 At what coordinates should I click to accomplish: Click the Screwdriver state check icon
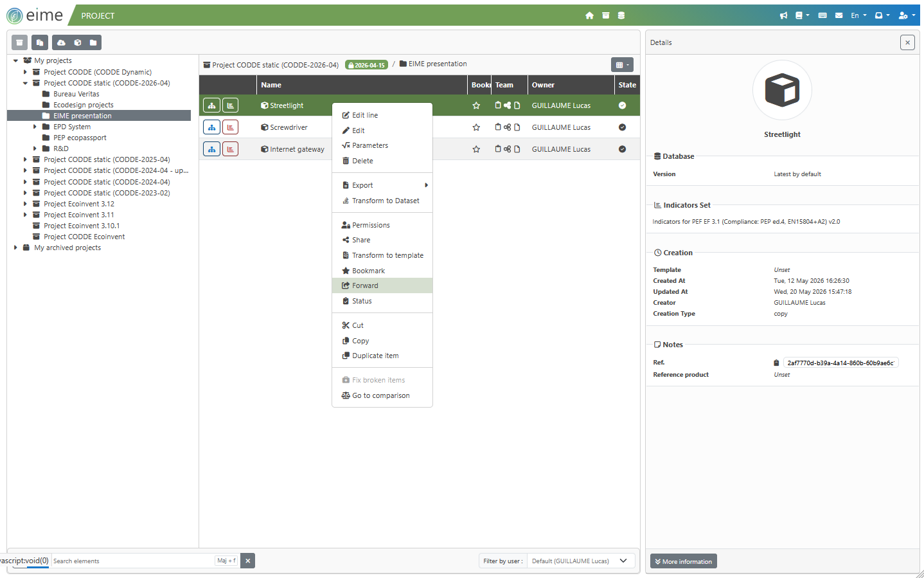(x=622, y=127)
